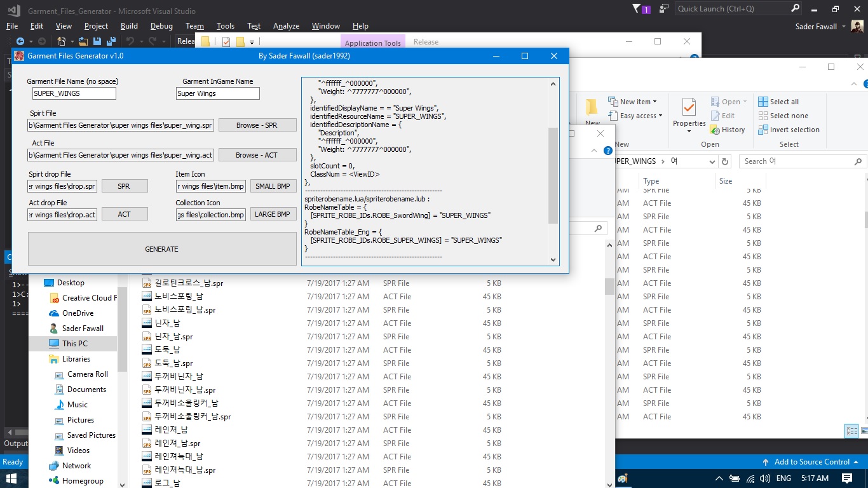
Task: Open the New item dropdown in Explorer ribbon
Action: 632,102
